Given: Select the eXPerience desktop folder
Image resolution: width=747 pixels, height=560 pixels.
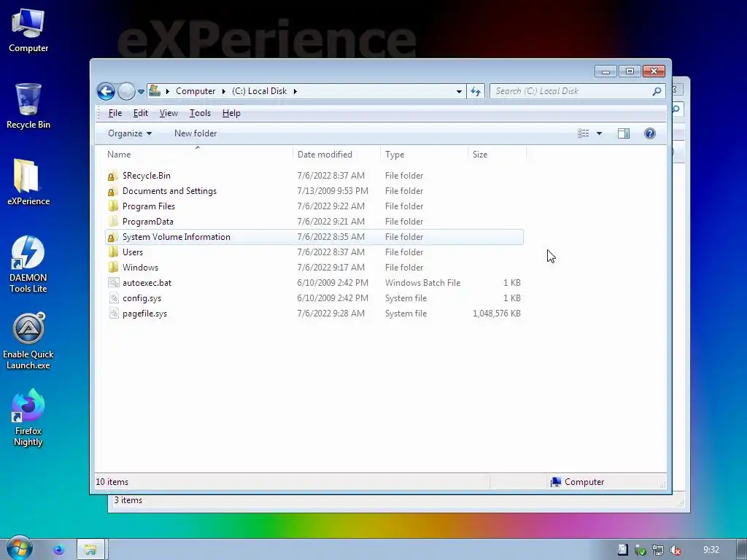Looking at the screenshot, I should (28, 182).
